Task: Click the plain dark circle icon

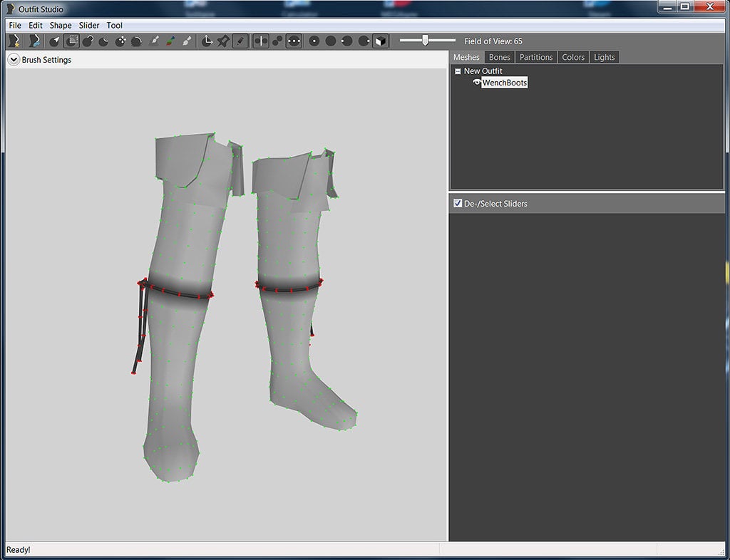Action: coord(331,41)
